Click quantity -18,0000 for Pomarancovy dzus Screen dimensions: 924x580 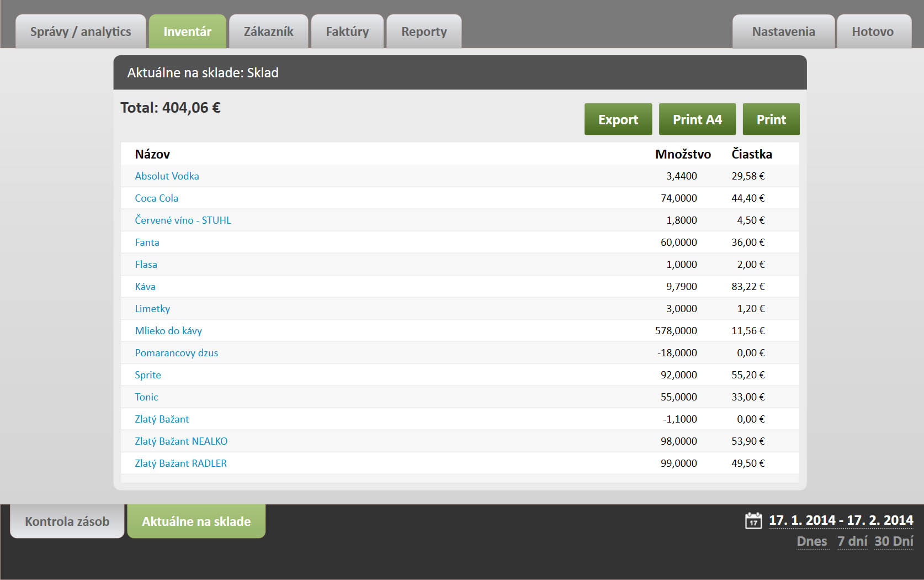click(677, 353)
